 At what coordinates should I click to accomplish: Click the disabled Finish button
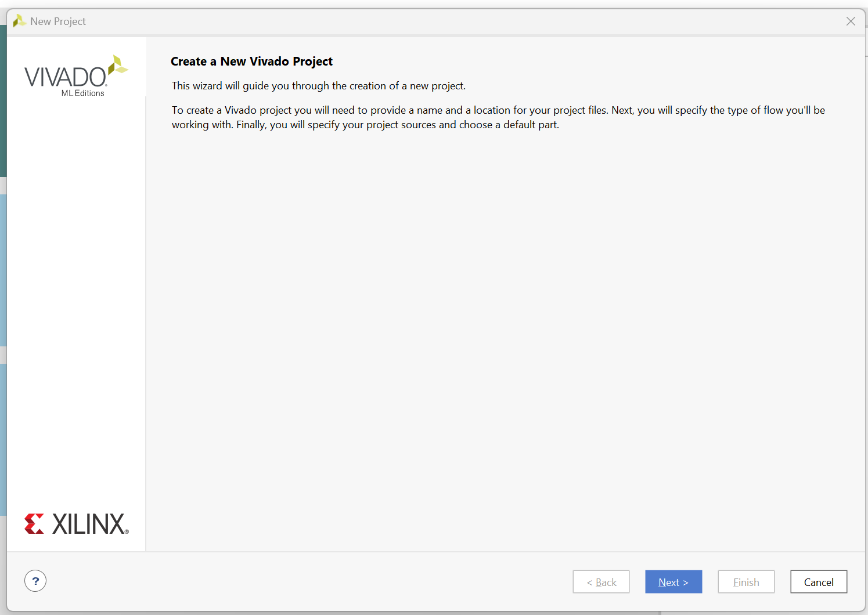coord(746,581)
